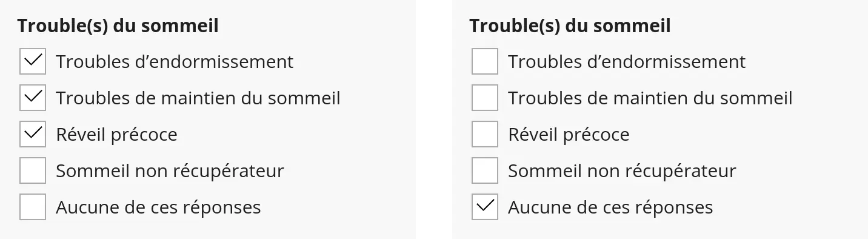Tick the empty Troubles de maintien du sommeil checkbox
The width and height of the screenshot is (868, 239).
(x=485, y=98)
